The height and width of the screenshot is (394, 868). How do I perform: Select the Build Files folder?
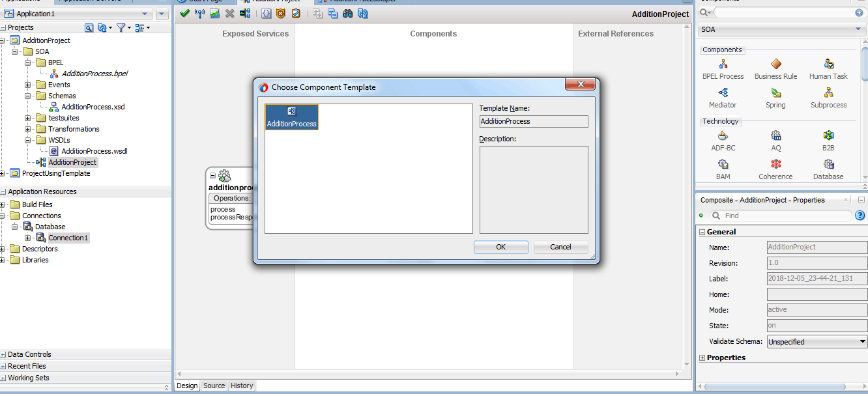pyautogui.click(x=37, y=204)
